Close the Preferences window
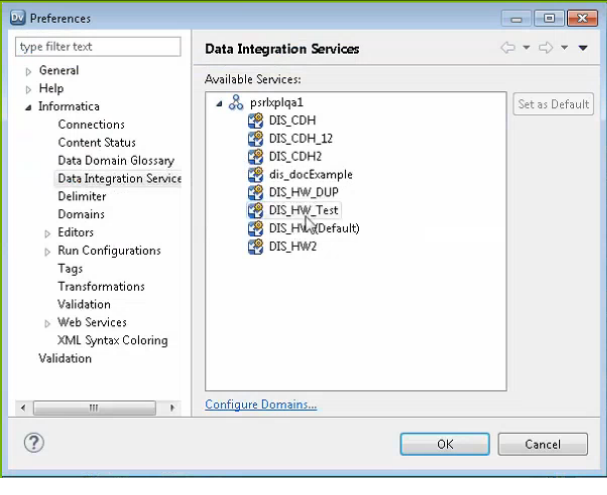This screenshot has height=495, width=607. click(x=582, y=18)
